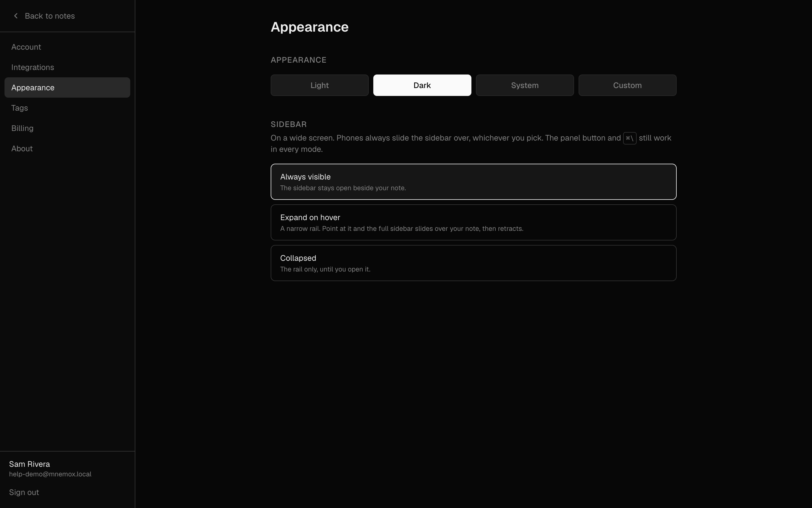Click the help-demo@mnemox.local email text
Viewport: 812px width, 508px height.
pyautogui.click(x=50, y=474)
